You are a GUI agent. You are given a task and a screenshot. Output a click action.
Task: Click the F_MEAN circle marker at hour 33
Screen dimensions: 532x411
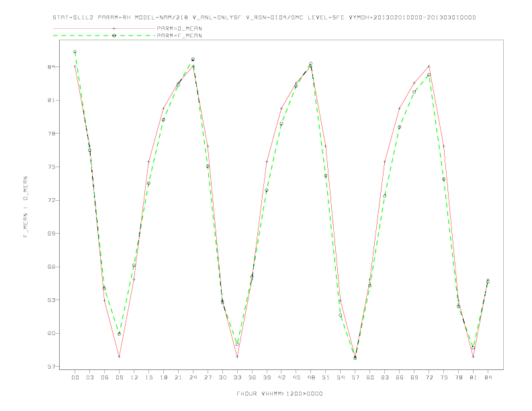[x=237, y=345]
